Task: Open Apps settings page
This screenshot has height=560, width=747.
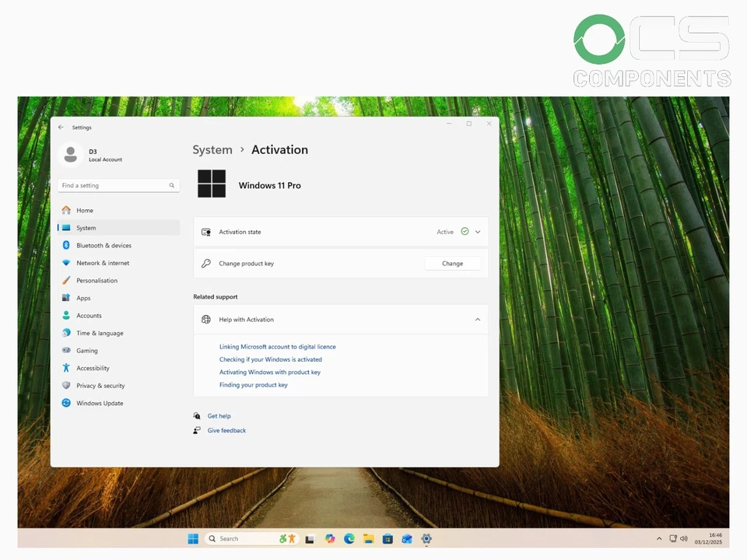Action: [118, 298]
